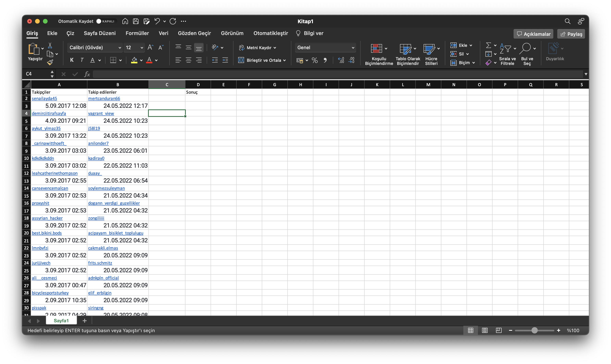
Task: Open the Home icon in title bar
Action: point(125,21)
